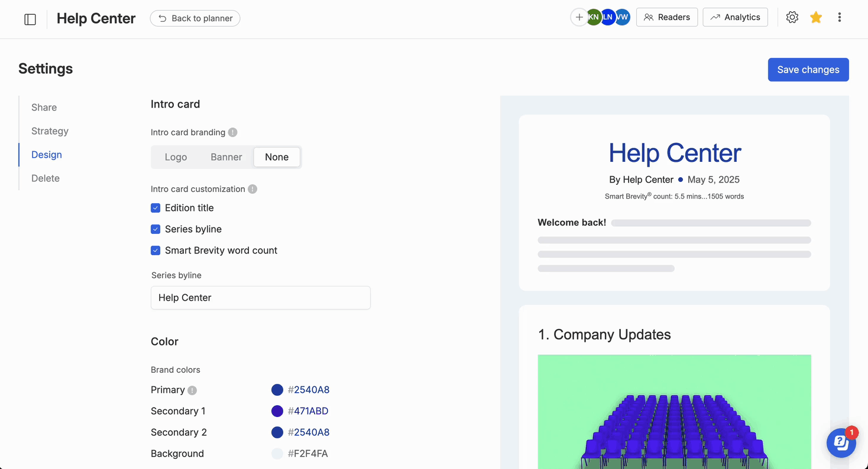868x469 pixels.
Task: Click the Secondary 1 hex value #471ABD
Action: pos(308,411)
